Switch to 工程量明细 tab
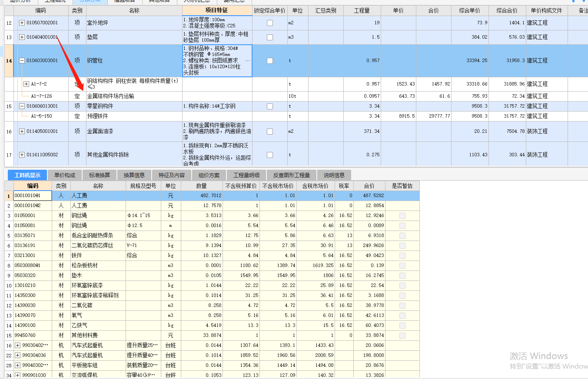The width and height of the screenshot is (588, 379). 246,175
